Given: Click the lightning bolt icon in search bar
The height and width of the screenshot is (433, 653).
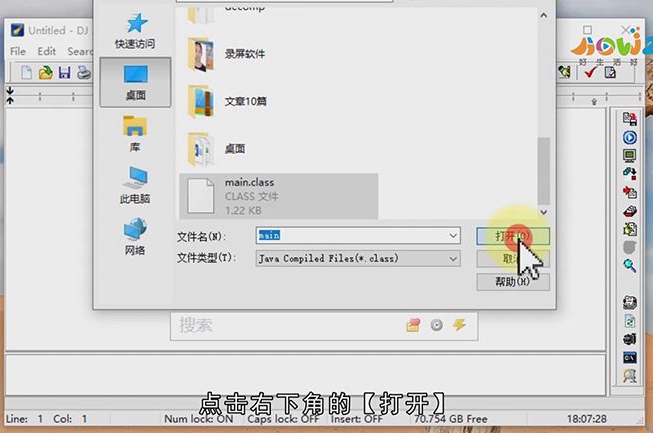Looking at the screenshot, I should tap(460, 325).
